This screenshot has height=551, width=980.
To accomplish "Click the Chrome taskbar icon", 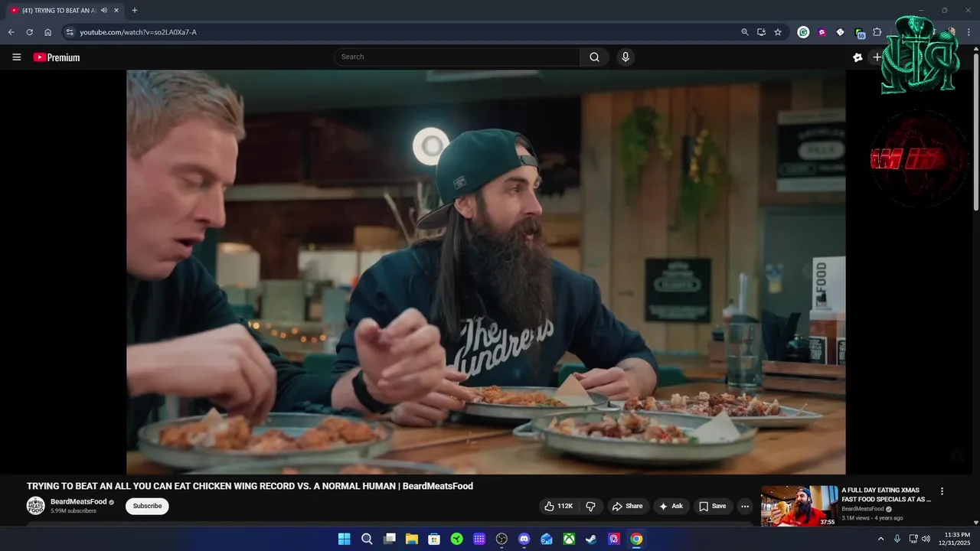I will 636,539.
